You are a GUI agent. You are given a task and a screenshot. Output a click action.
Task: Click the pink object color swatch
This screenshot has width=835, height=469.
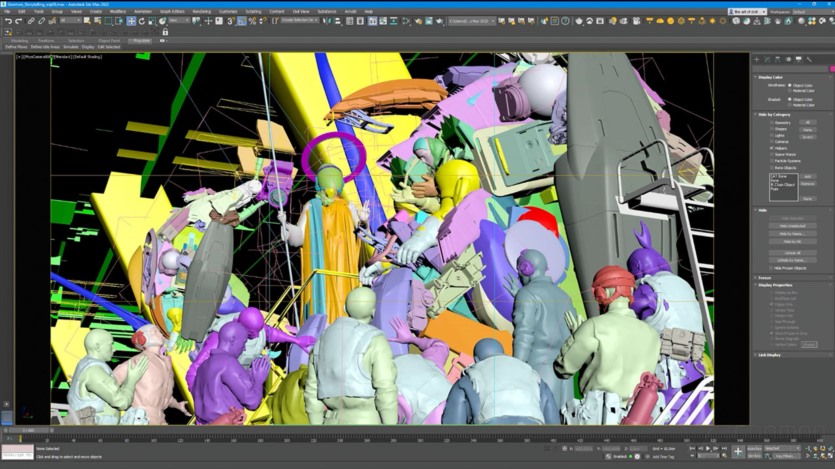832,69
